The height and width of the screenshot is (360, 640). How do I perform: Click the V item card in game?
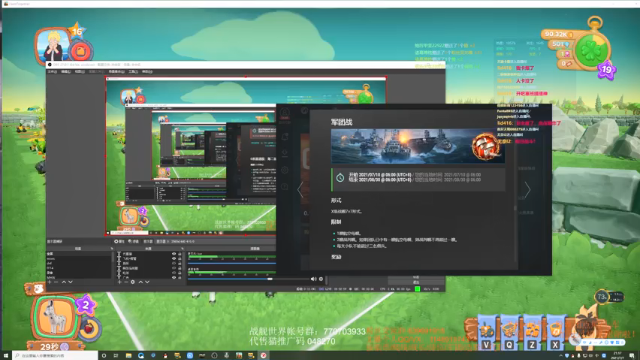pyautogui.click(x=487, y=332)
